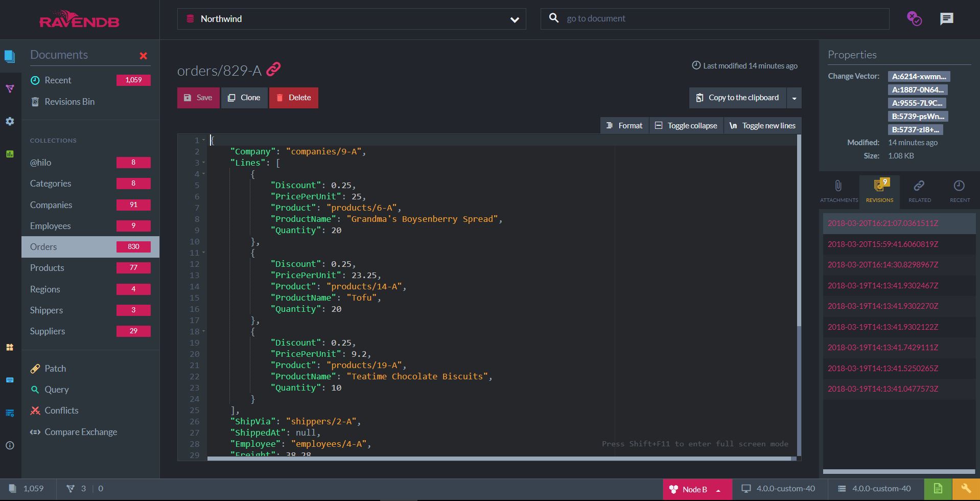Screen dimensions: 980x501
Task: Open the @hilo collection
Action: pos(90,163)
